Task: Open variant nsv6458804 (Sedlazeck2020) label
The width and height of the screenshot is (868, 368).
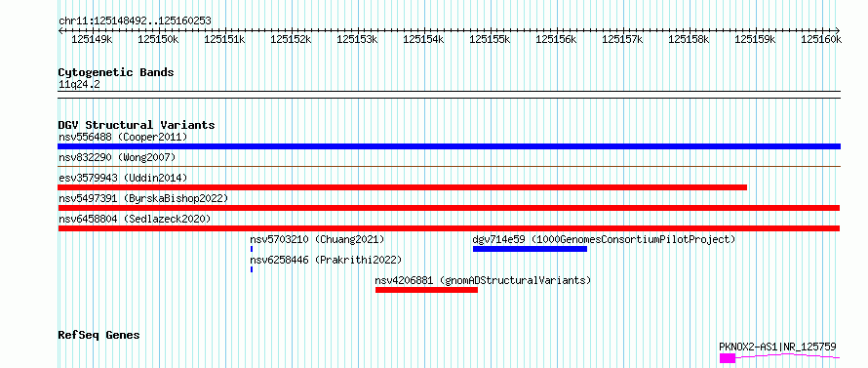Action: [135, 219]
